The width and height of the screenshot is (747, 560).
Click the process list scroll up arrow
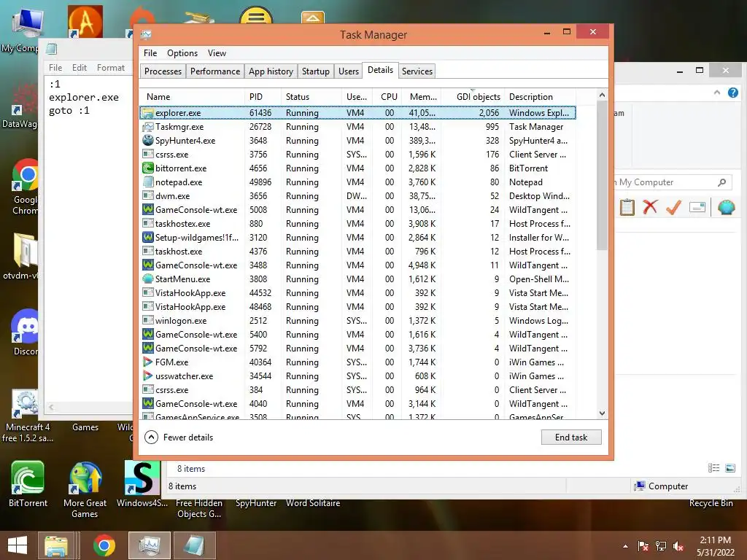click(602, 96)
